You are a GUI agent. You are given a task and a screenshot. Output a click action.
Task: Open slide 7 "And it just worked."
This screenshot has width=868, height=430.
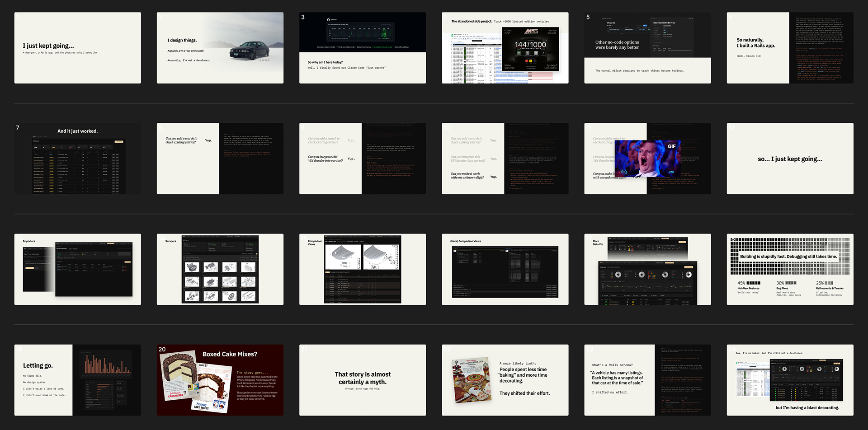[x=77, y=159]
